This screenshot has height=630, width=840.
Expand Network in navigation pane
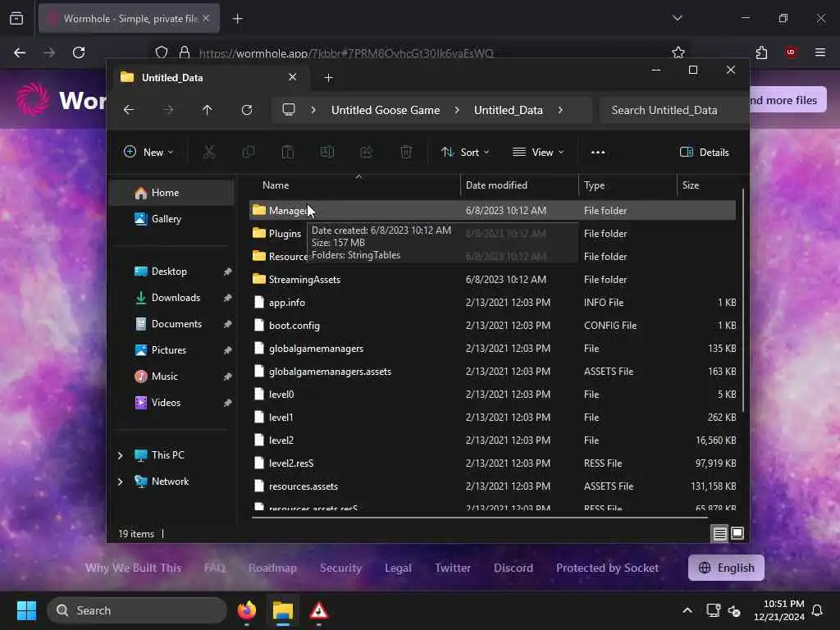click(120, 482)
